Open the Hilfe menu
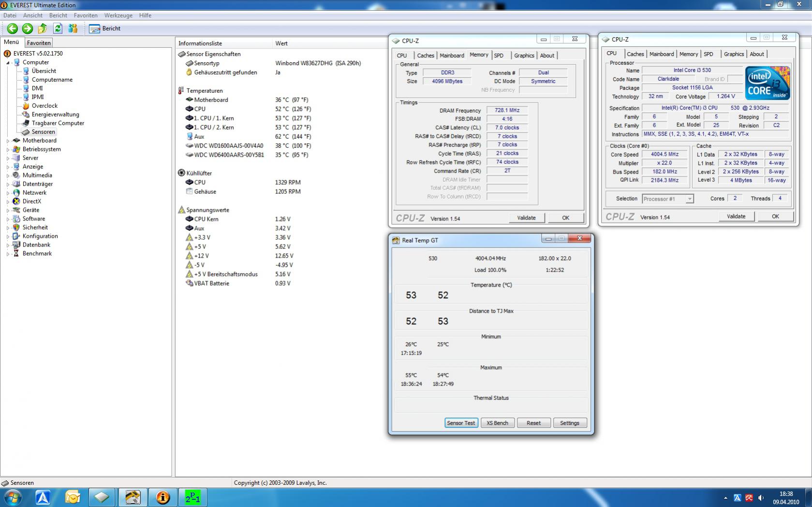 pyautogui.click(x=145, y=15)
